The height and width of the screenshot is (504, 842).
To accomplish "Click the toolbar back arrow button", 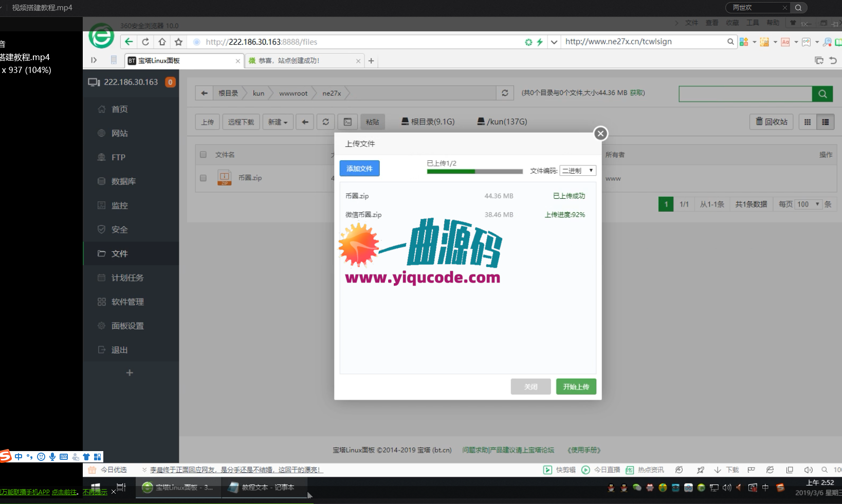I will [x=305, y=122].
